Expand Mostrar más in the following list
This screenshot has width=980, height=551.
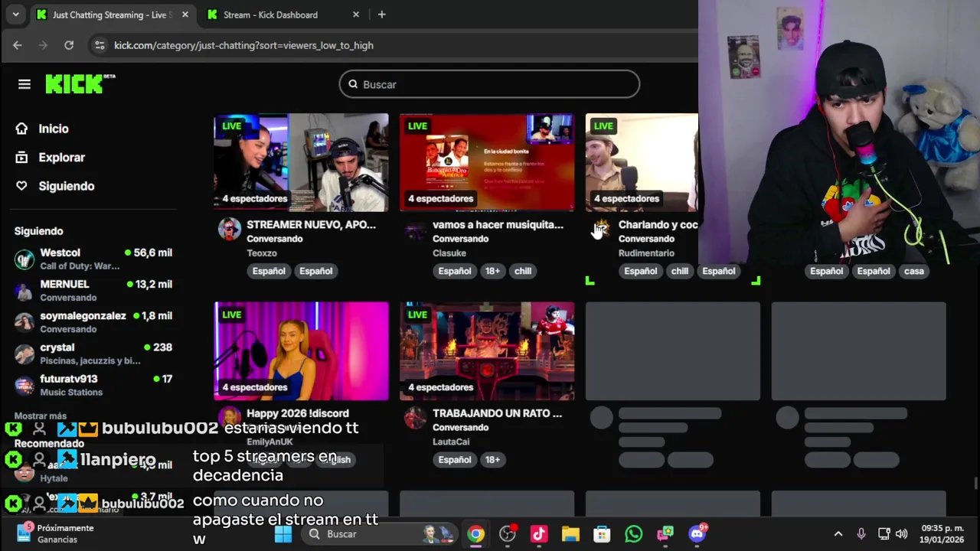pyautogui.click(x=40, y=416)
